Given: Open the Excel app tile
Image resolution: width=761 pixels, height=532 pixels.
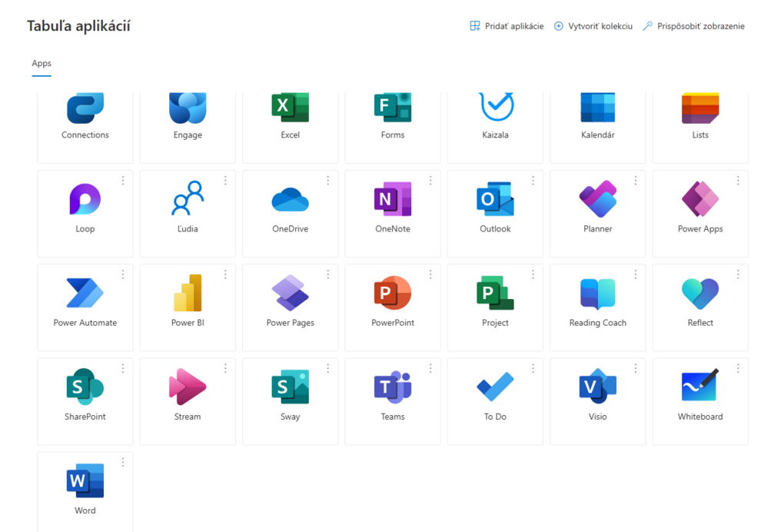Looking at the screenshot, I should coord(290,115).
